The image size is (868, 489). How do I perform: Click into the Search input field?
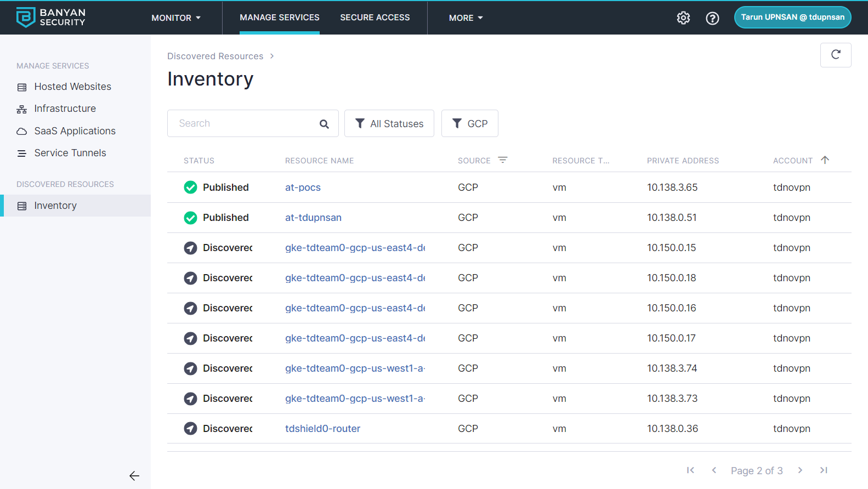244,124
